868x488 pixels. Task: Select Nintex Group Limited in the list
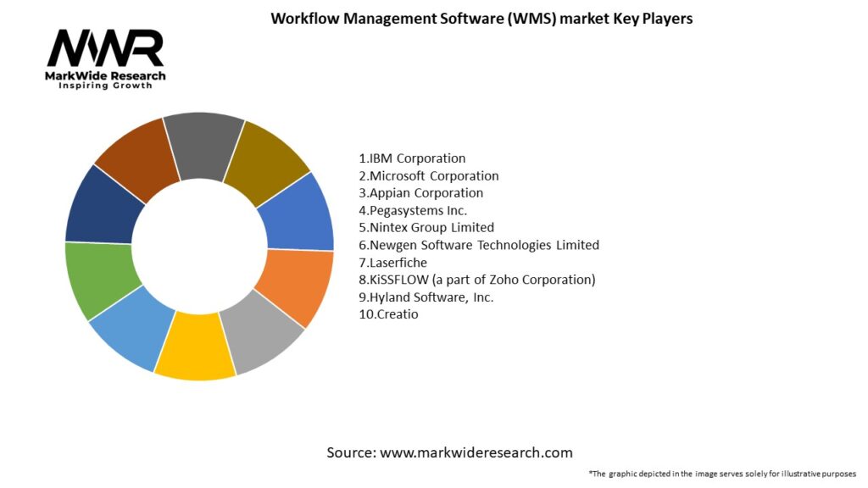(426, 227)
